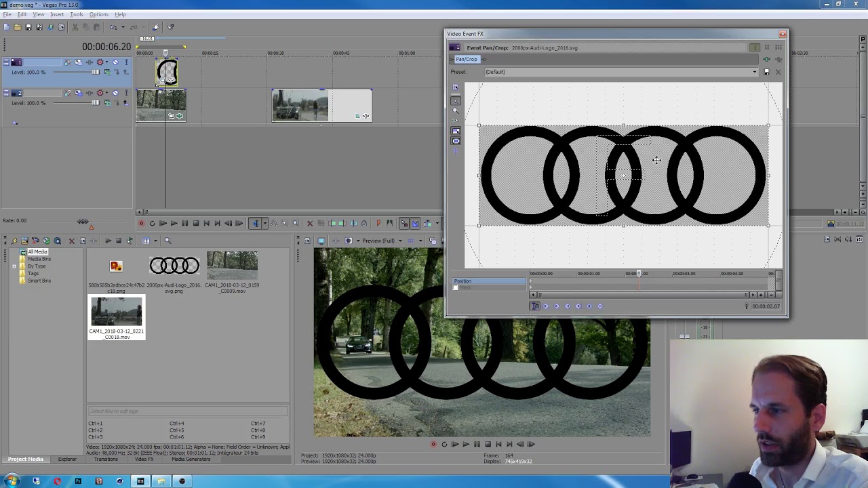Screen dimensions: 868x488
Task: Open Auto Ripple mode dropdown arrow
Action: tap(437, 223)
